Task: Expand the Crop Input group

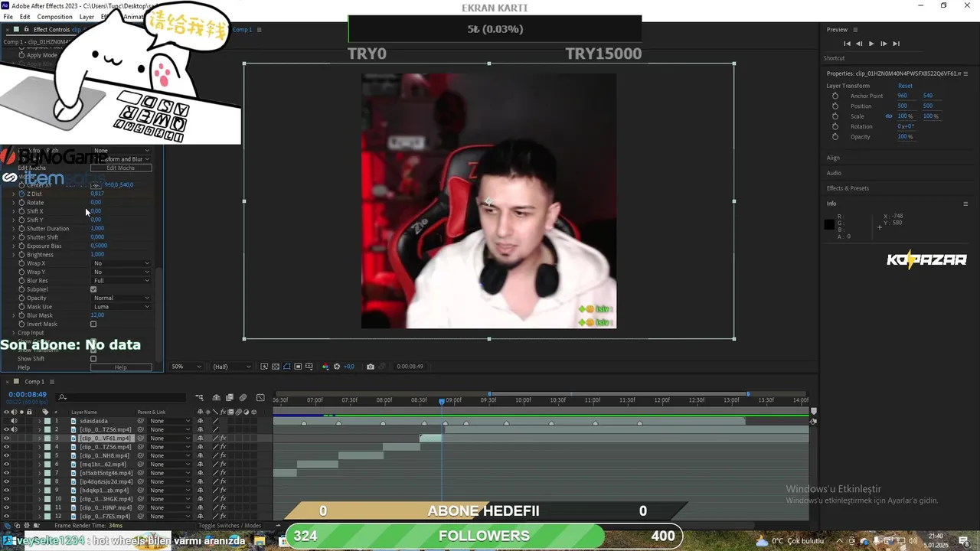Action: 13,333
